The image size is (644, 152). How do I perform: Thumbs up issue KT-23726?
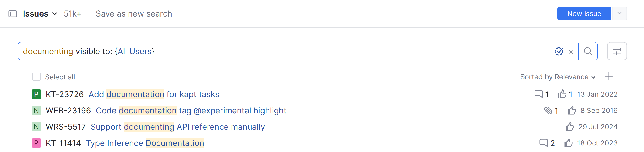pos(562,94)
